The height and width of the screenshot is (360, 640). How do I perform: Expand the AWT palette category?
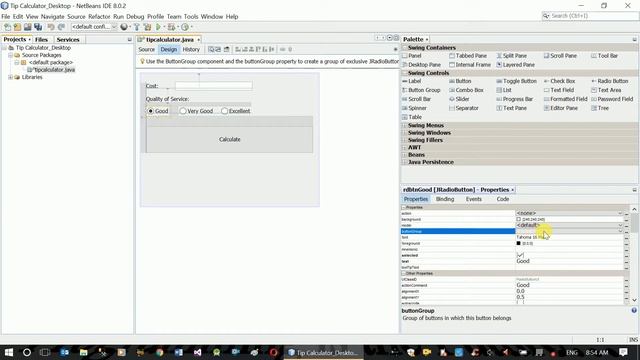[x=404, y=147]
